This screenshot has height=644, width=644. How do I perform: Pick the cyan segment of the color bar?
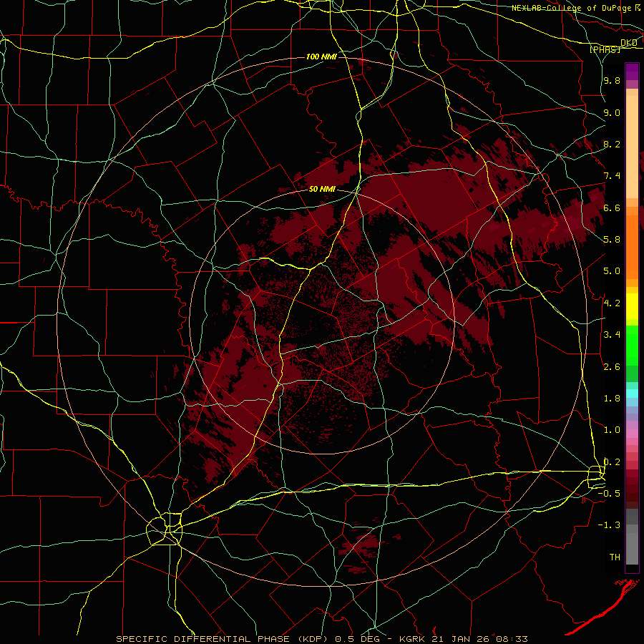(x=632, y=394)
